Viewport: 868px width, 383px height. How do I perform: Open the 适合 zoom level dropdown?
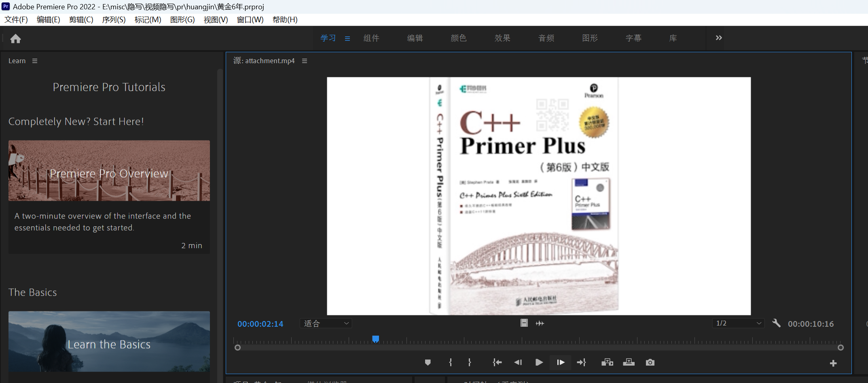pos(326,323)
